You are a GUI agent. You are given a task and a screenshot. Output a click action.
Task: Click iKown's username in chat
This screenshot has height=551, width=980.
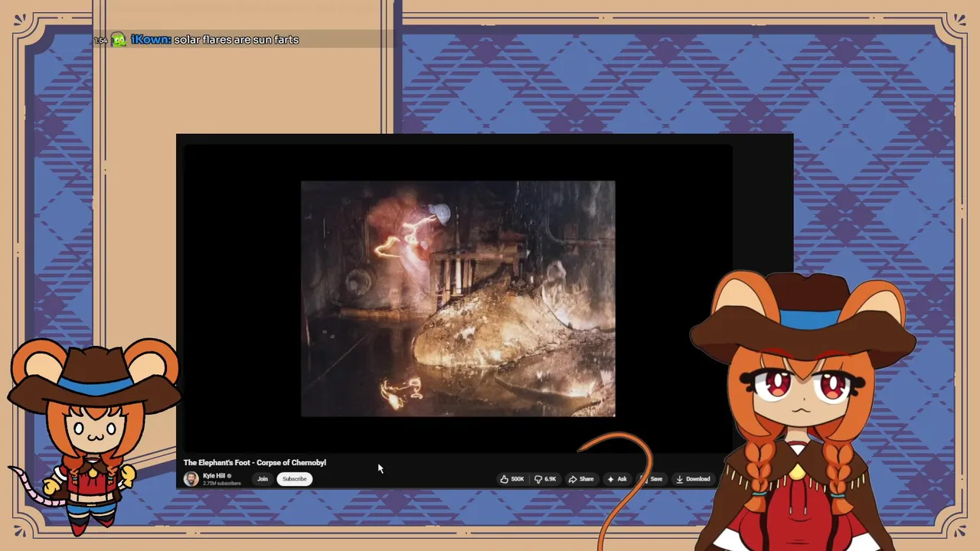[x=151, y=40]
